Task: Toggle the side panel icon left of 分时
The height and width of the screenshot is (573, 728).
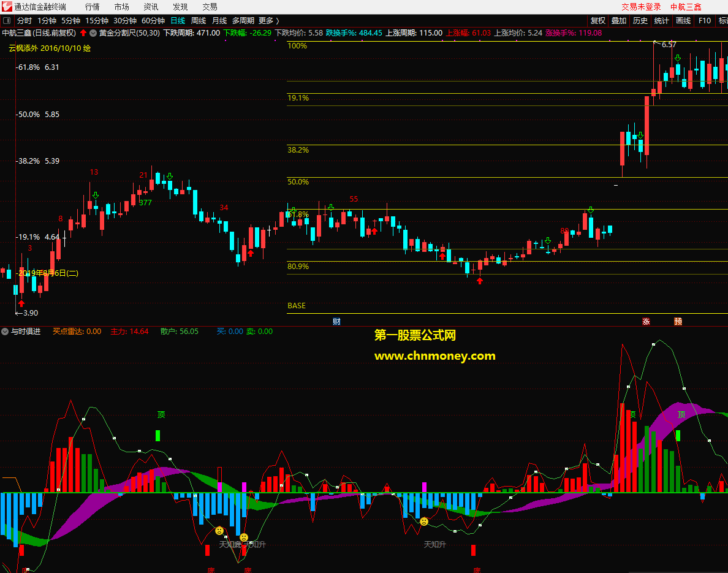Action: coord(7,20)
